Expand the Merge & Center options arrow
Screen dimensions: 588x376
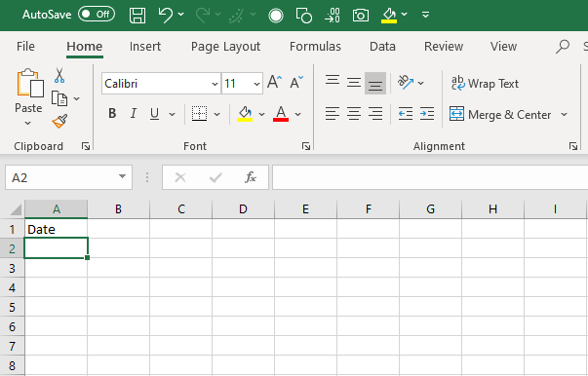point(564,114)
